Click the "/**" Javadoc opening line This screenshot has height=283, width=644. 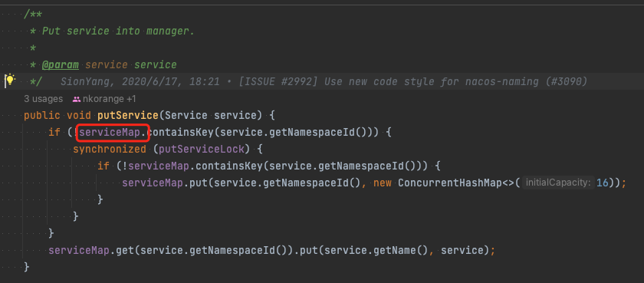pyautogui.click(x=33, y=15)
